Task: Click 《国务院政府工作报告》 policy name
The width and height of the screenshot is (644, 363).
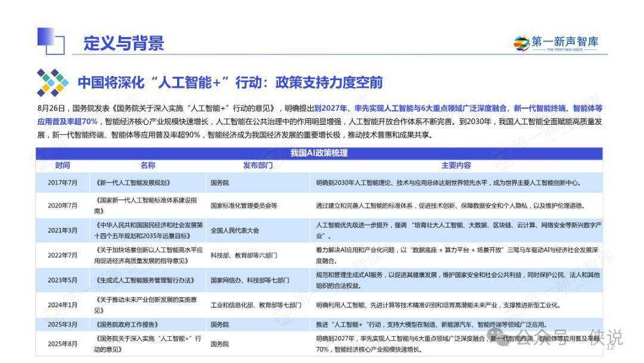Action: 126,324
